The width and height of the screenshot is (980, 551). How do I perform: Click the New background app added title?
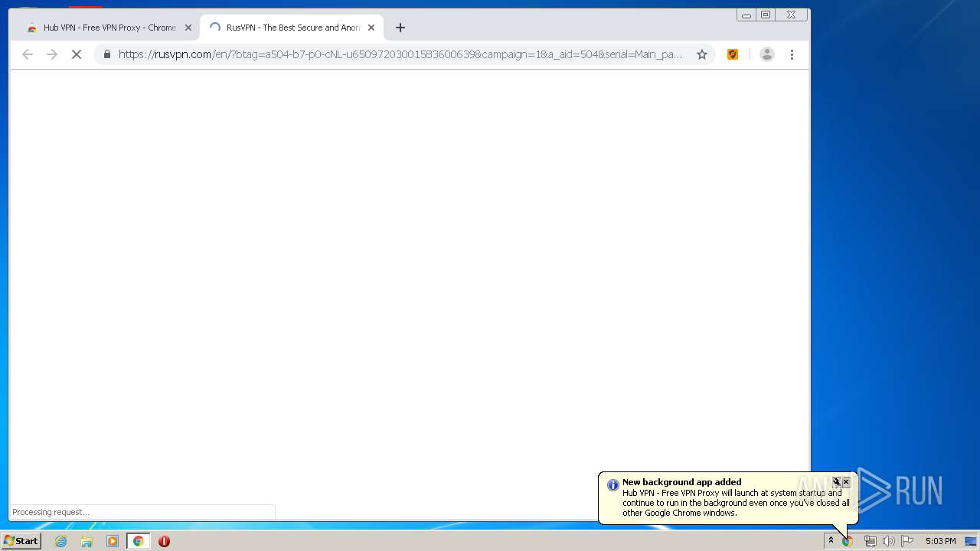tap(681, 482)
